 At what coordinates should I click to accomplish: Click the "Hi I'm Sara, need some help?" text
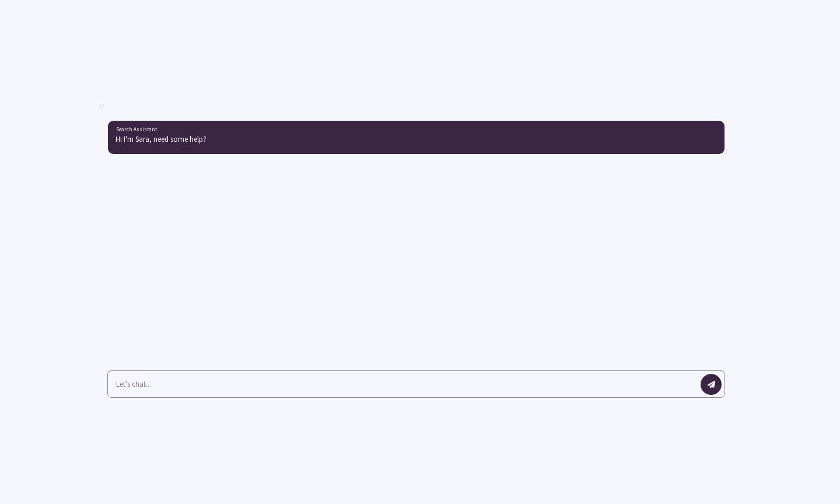coord(160,139)
